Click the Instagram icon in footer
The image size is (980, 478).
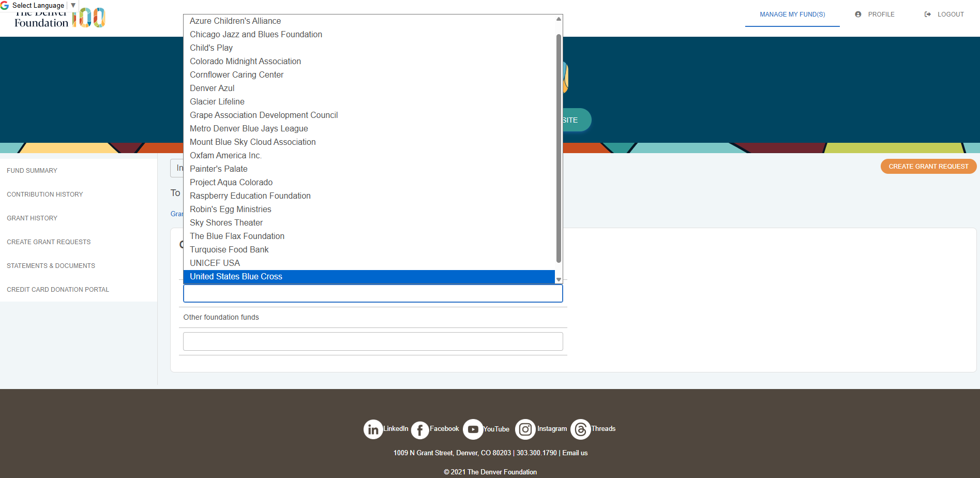[525, 429]
